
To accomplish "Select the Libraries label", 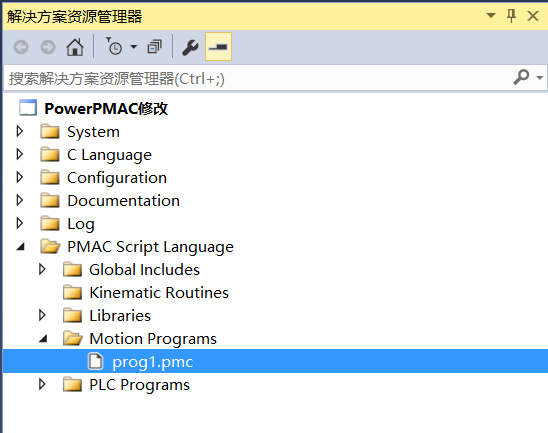I will pos(120,316).
